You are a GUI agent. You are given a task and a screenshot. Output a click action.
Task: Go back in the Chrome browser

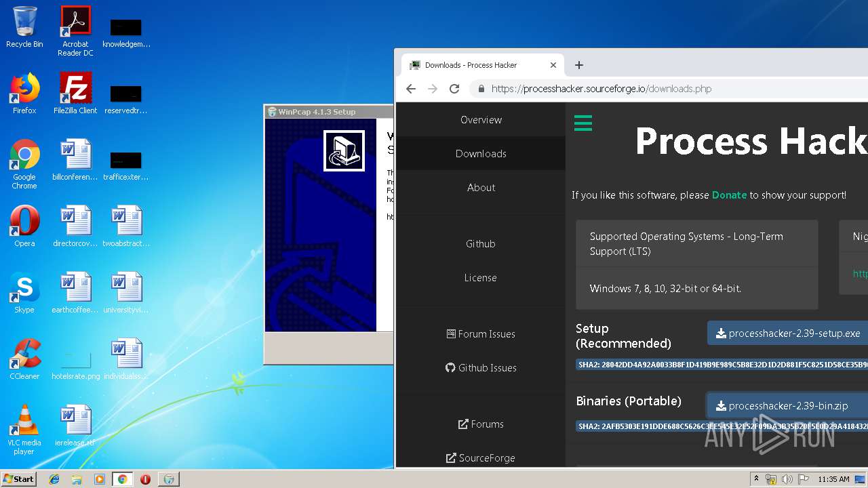coord(411,89)
